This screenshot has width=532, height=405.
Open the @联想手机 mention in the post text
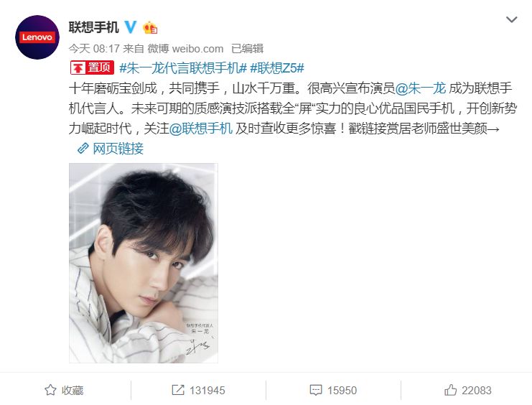pyautogui.click(x=201, y=129)
